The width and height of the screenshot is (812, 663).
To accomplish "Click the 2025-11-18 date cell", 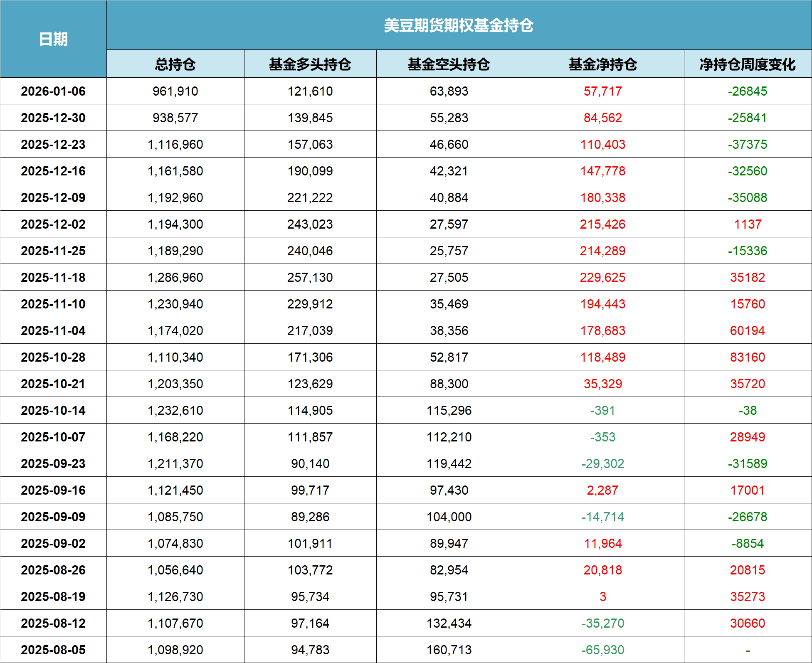I will [53, 277].
